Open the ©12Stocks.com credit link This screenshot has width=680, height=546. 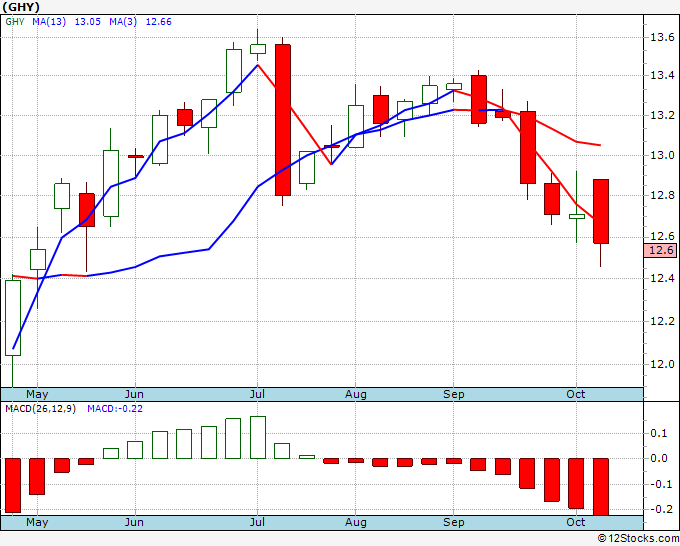tap(638, 538)
